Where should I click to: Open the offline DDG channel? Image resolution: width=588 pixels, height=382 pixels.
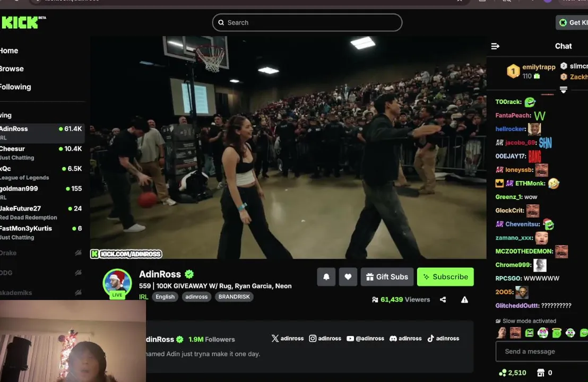click(x=42, y=273)
